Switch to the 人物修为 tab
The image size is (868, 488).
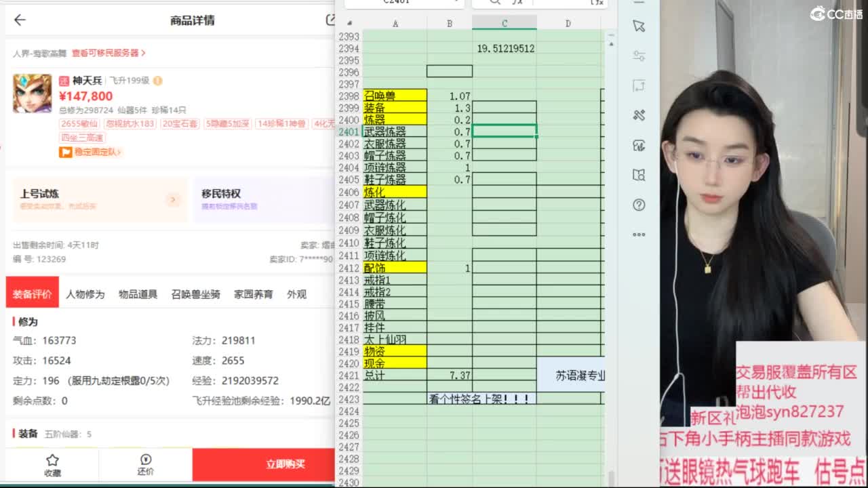coord(85,294)
